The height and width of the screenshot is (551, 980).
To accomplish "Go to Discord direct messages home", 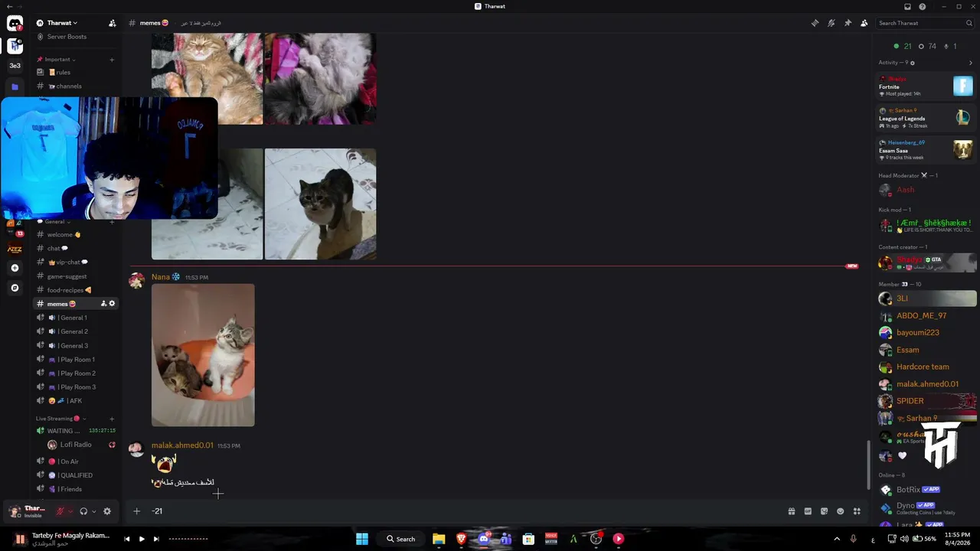I will coord(15,24).
